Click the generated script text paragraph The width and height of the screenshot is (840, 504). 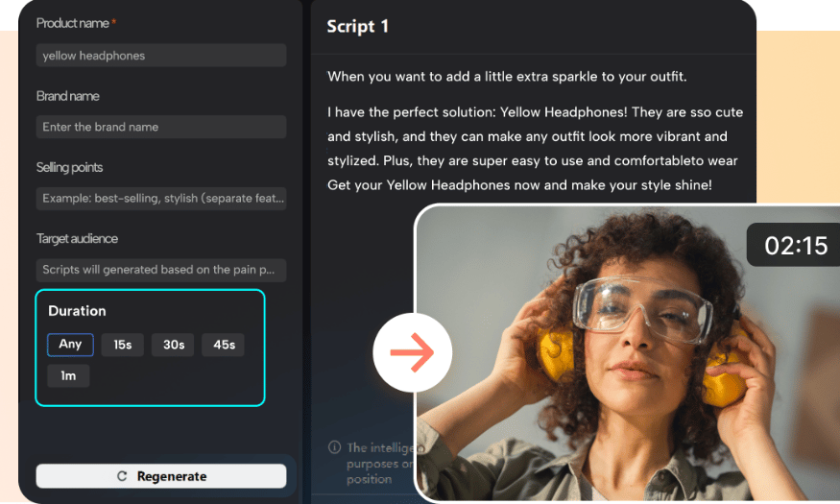535,149
